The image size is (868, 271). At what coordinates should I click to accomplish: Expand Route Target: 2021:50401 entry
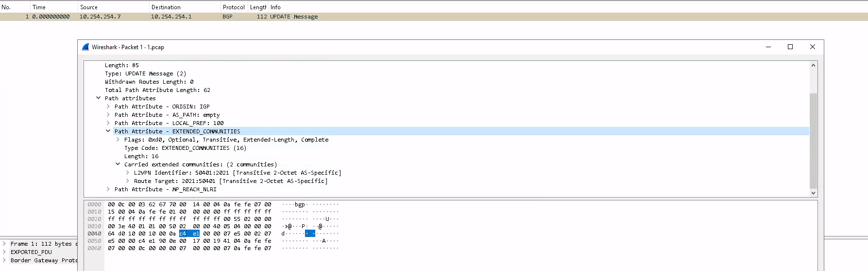click(x=128, y=181)
